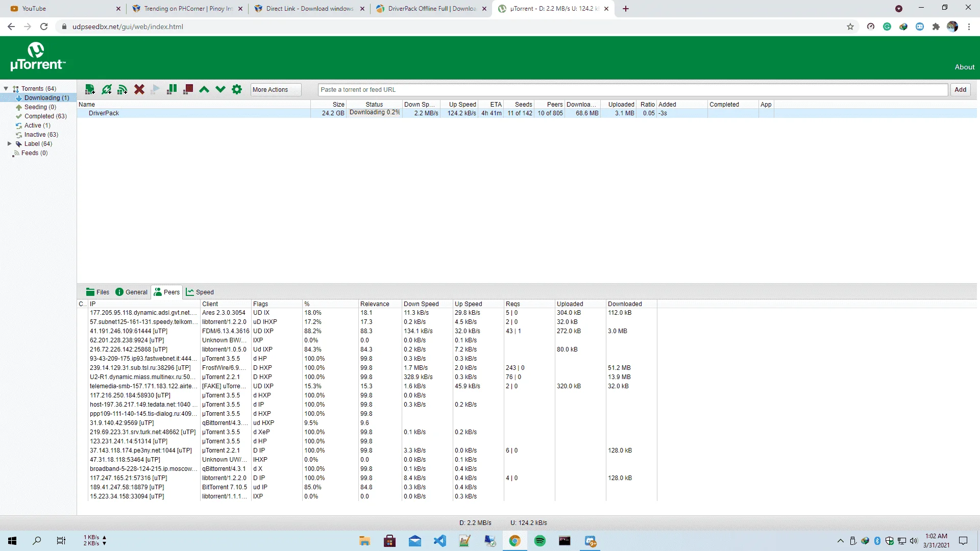The height and width of the screenshot is (551, 980).
Task: Open the Preferences gear icon
Action: click(x=237, y=89)
